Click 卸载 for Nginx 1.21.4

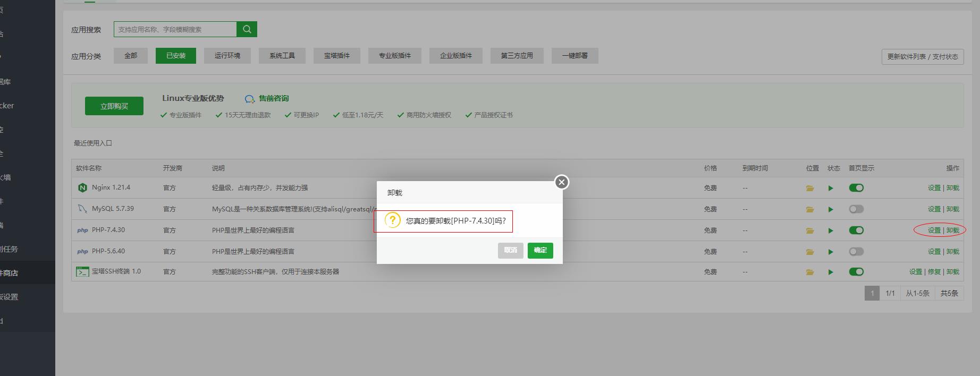[953, 188]
